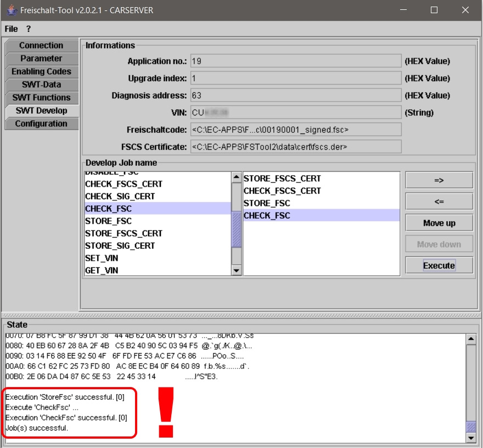Select CHECK_SIG_CERT in the left job list
Image resolution: width=483 pixels, height=448 pixels.
(x=158, y=196)
